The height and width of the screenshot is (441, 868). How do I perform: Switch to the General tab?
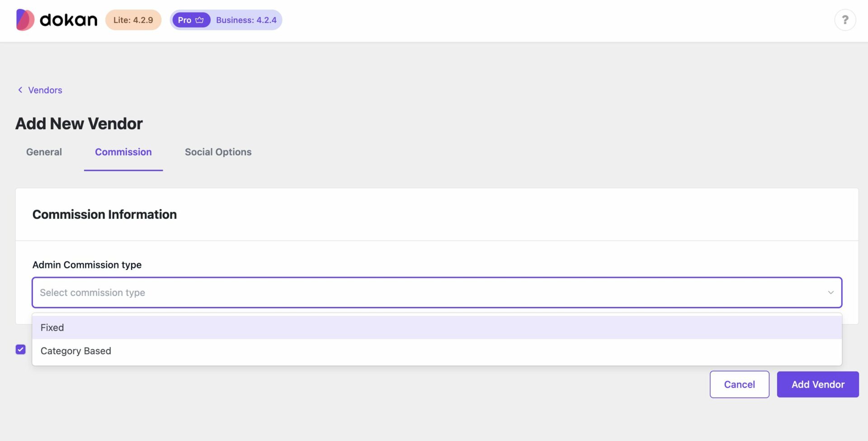[43, 152]
